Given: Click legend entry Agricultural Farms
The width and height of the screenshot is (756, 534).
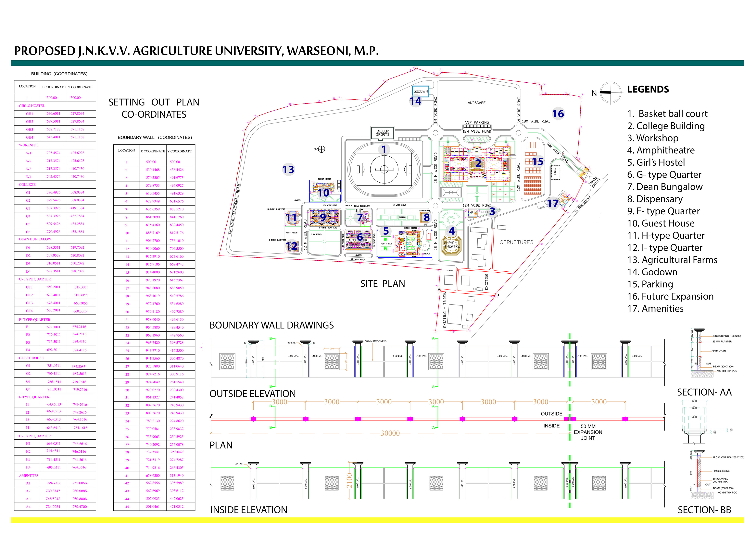Looking at the screenshot, I should 672,260.
